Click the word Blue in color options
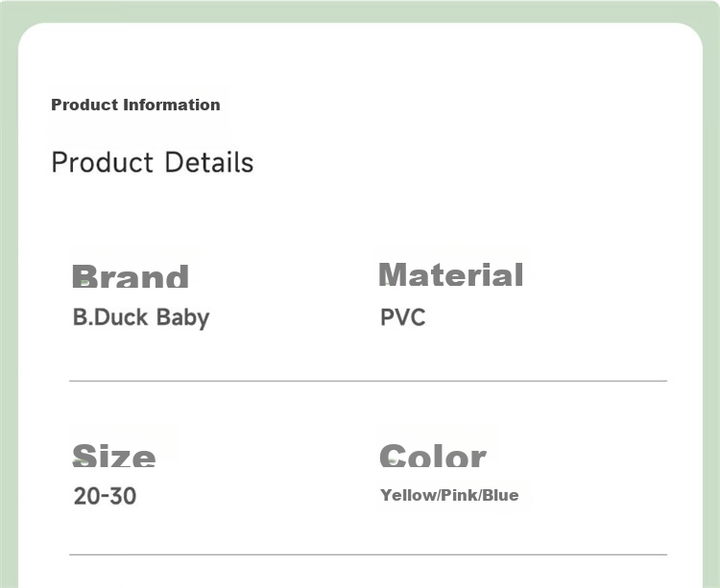The height and width of the screenshot is (588, 720). (x=500, y=495)
